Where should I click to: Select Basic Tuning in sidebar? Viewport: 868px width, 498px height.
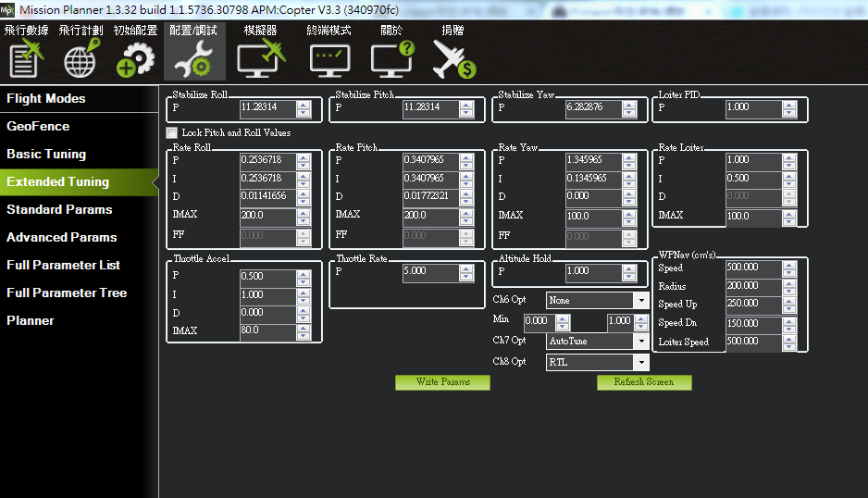[80, 154]
